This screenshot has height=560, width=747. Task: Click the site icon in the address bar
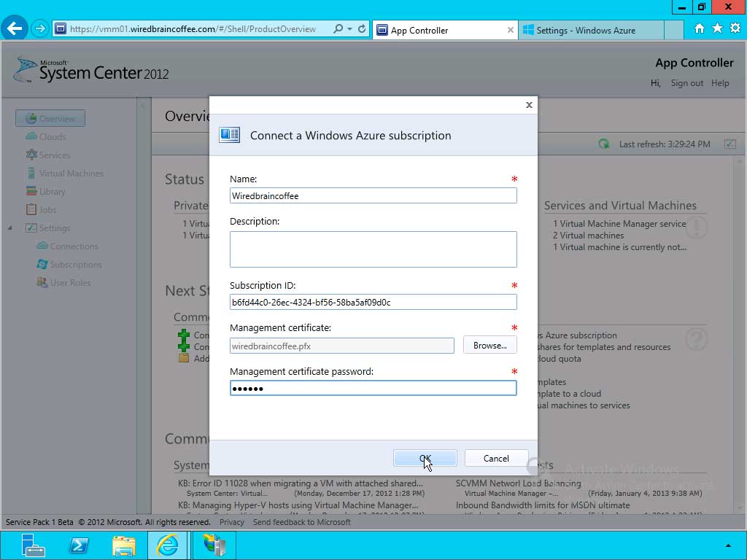61,29
